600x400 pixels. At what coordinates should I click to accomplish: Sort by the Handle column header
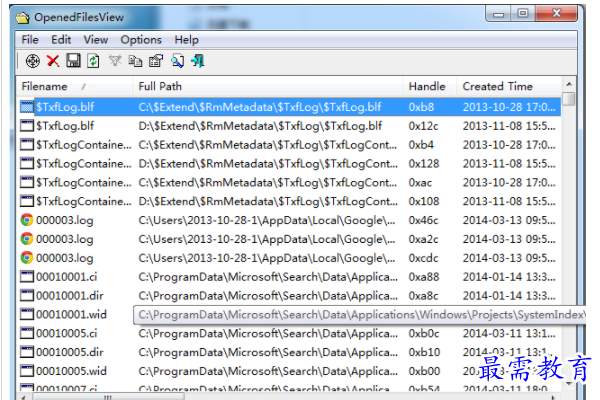pos(429,87)
